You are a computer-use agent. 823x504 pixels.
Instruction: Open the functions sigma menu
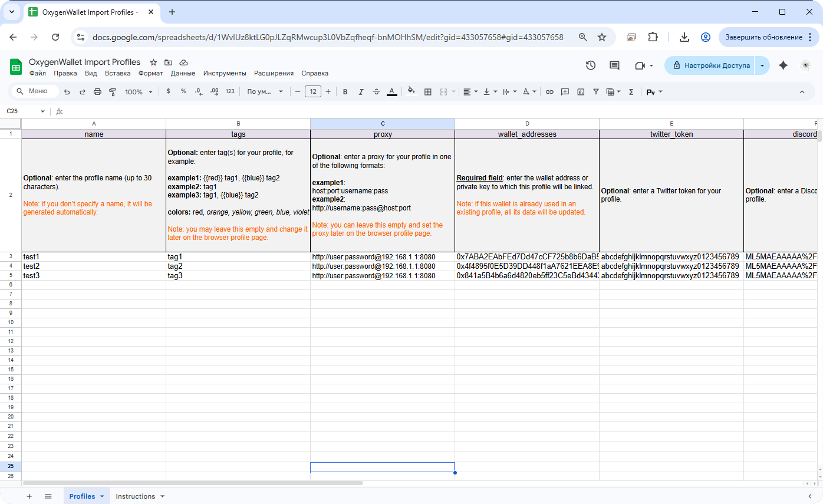click(x=631, y=92)
